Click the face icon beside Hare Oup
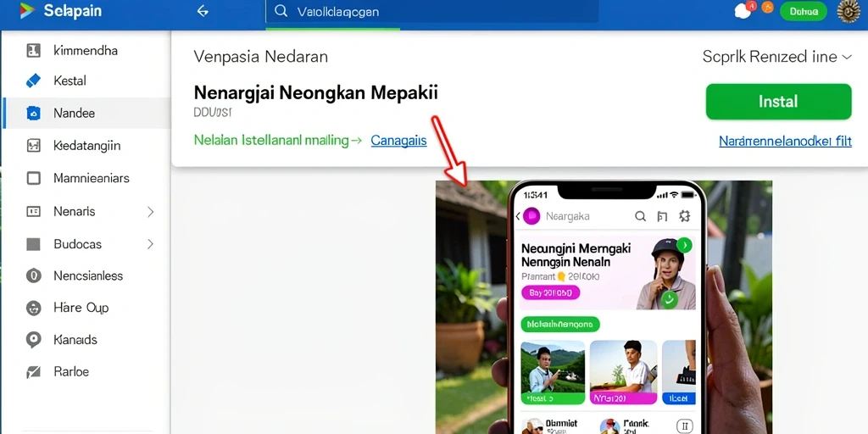Viewport: 868px width, 434px height. coord(33,308)
